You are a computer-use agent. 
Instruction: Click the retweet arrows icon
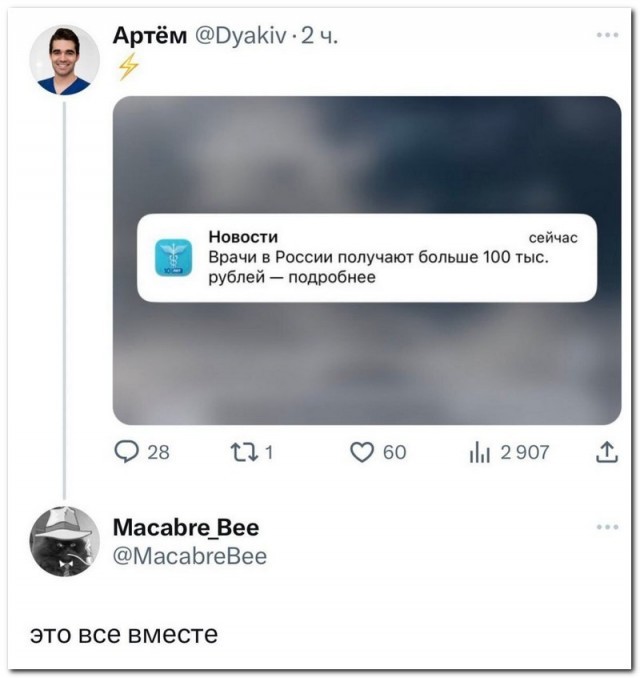tap(246, 452)
